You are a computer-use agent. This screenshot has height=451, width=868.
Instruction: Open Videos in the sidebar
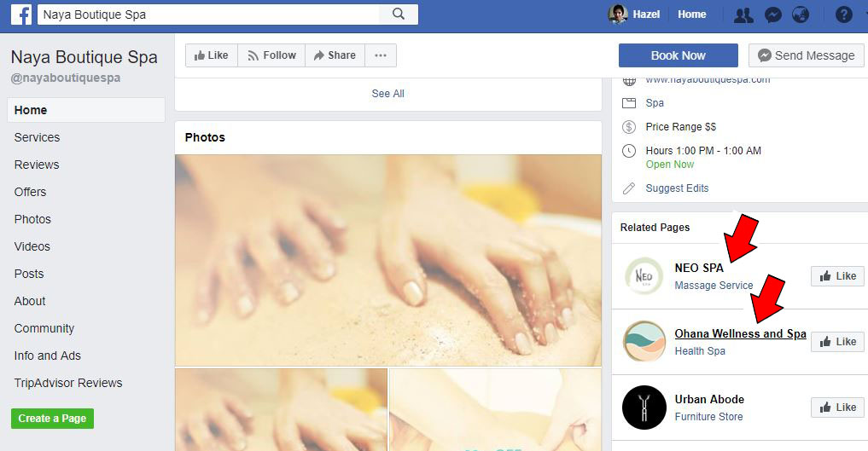pos(32,246)
